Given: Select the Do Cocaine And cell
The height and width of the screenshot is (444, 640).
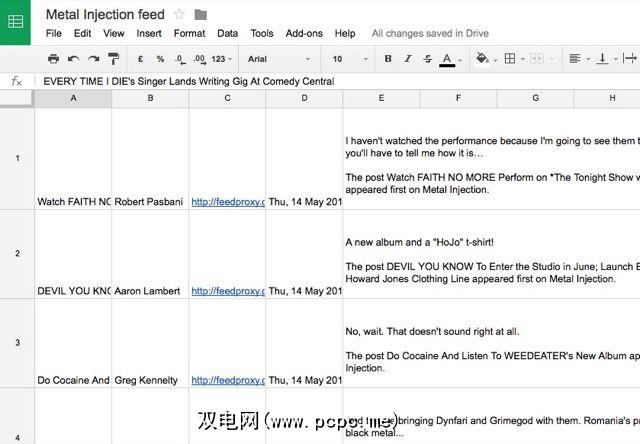Looking at the screenshot, I should click(73, 343).
